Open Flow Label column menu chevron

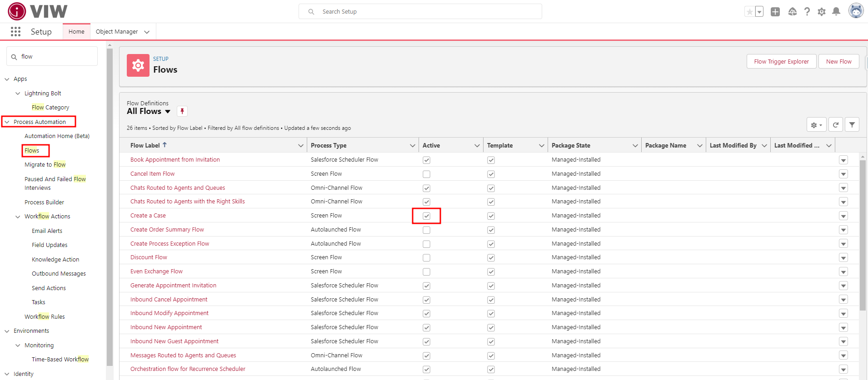coord(300,145)
